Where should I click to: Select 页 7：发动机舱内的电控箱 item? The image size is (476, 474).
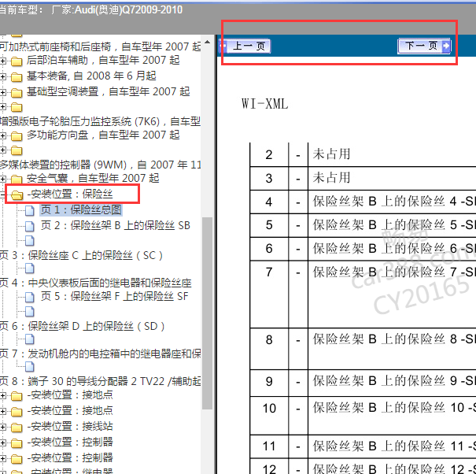click(x=101, y=354)
